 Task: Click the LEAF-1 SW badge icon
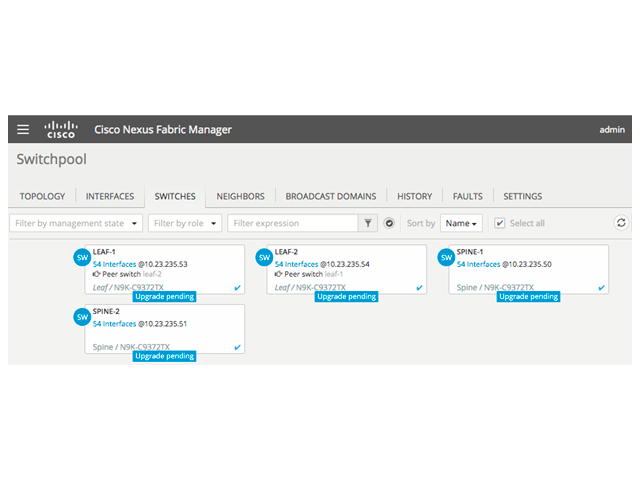[82, 258]
